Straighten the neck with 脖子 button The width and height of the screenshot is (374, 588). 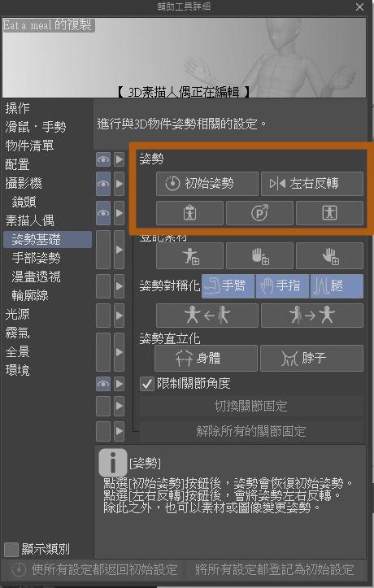pyautogui.click(x=311, y=358)
